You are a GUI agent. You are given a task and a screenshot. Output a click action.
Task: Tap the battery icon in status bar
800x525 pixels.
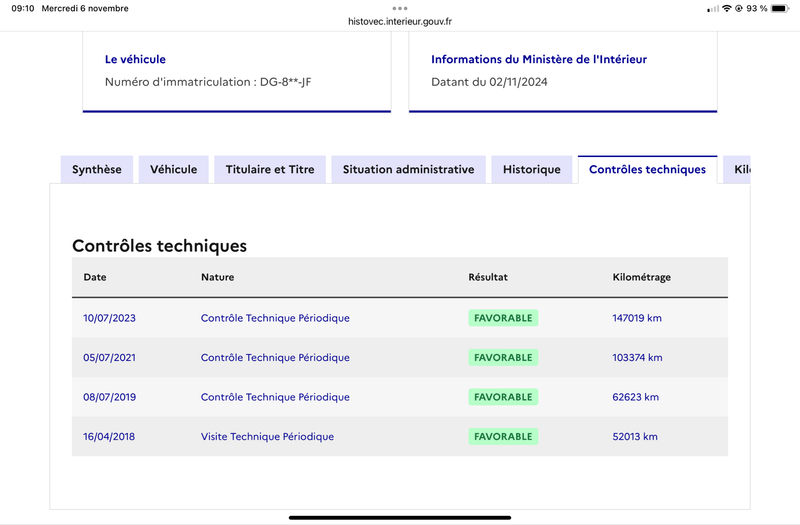[x=780, y=8]
